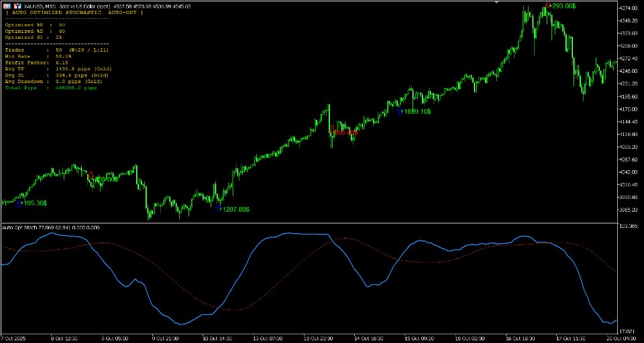
Task: Select the blue buy arrow beside +1689.10$
Action: tap(400, 111)
